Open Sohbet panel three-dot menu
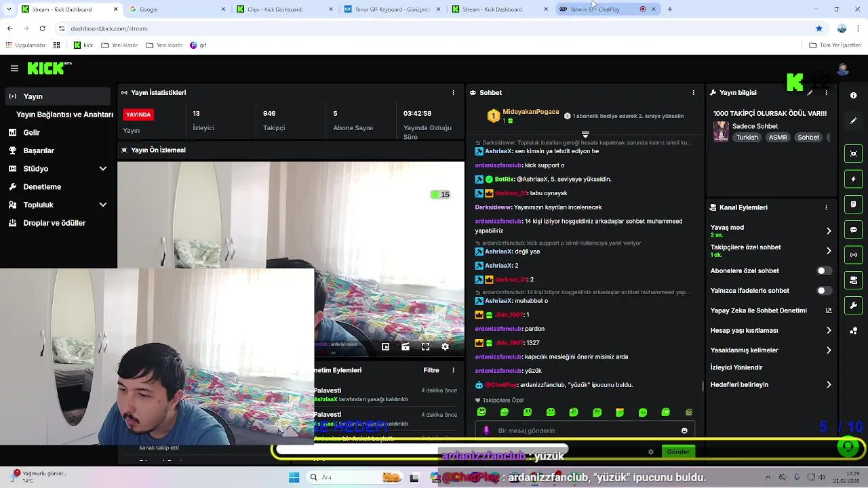Viewport: 868px width, 488px height. coord(693,92)
